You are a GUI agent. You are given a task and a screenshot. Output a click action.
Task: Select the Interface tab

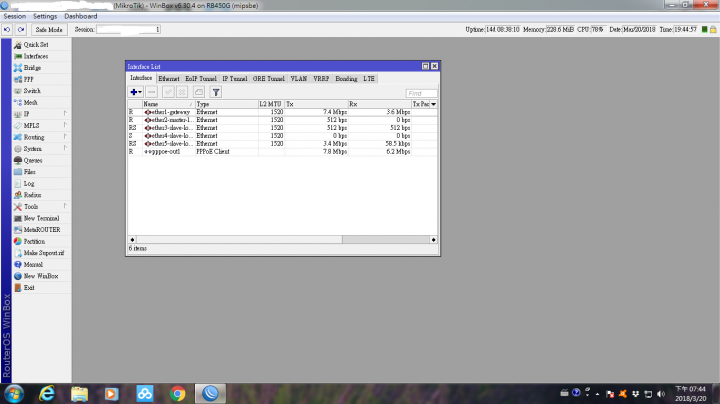click(141, 78)
